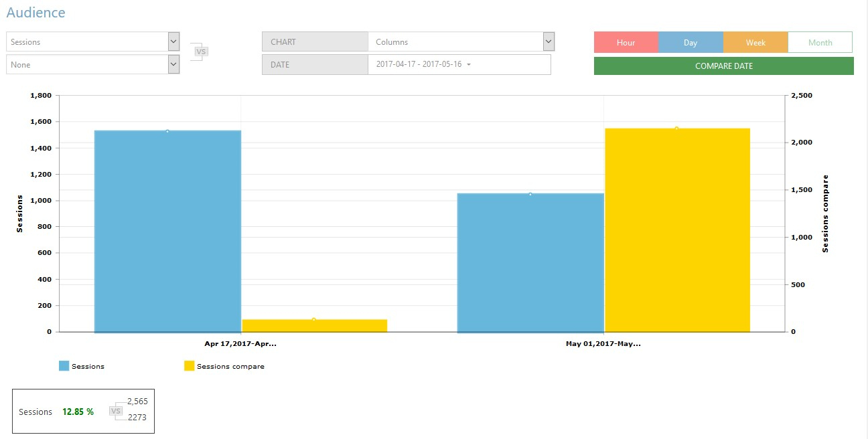Expand the None comparison metric dropdown
The image size is (868, 439).
tap(93, 65)
